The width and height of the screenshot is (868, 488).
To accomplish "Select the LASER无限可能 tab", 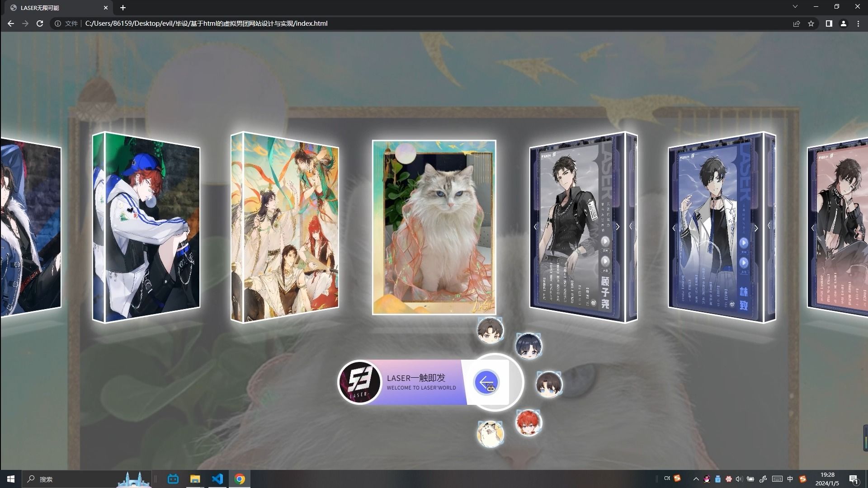I will (x=59, y=8).
